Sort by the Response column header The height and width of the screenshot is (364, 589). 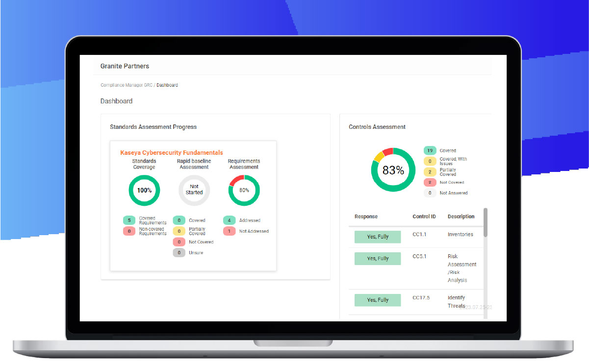[x=366, y=217]
